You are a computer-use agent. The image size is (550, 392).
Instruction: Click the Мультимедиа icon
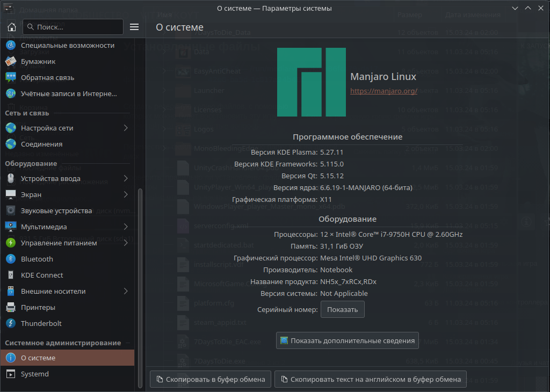[11, 227]
